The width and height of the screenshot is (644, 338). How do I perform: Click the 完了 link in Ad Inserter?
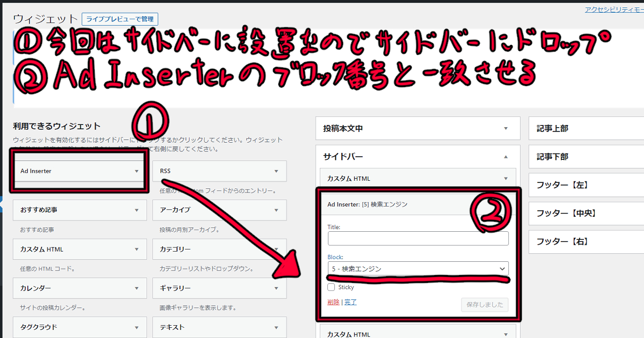(x=350, y=302)
